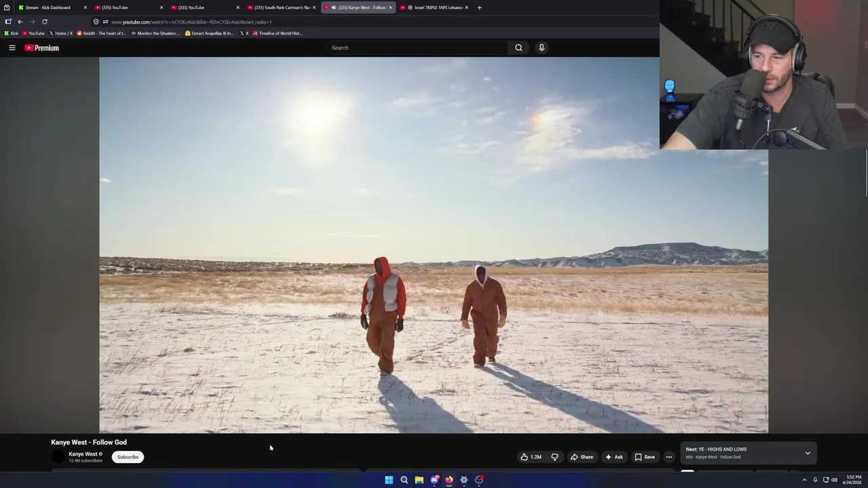Click the search magnifier button

(x=519, y=47)
